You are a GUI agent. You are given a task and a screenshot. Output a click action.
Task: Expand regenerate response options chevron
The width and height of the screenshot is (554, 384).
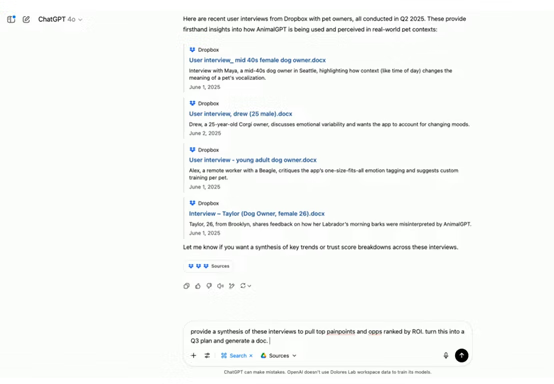tap(249, 286)
